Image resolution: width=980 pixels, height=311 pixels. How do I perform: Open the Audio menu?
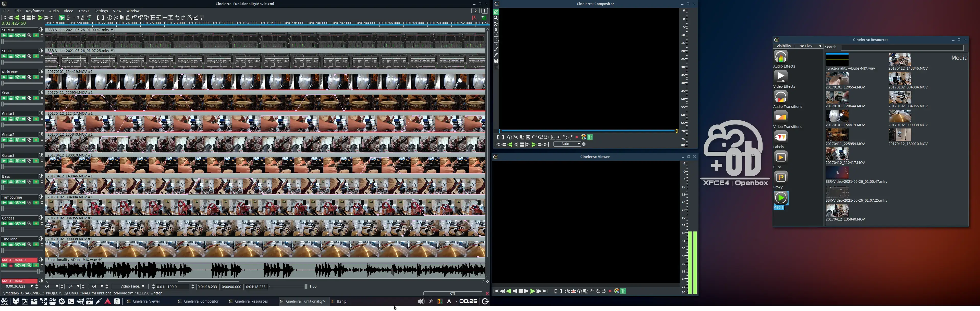[x=54, y=11]
